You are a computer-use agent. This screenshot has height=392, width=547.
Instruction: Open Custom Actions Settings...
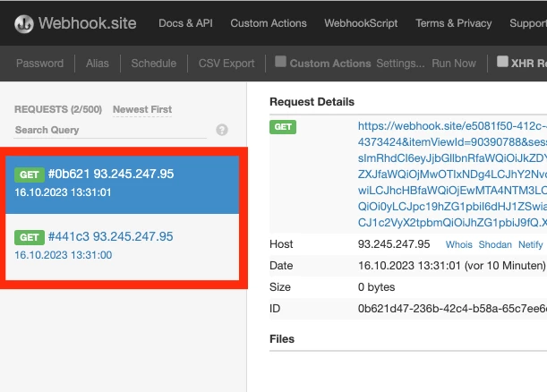pos(400,64)
